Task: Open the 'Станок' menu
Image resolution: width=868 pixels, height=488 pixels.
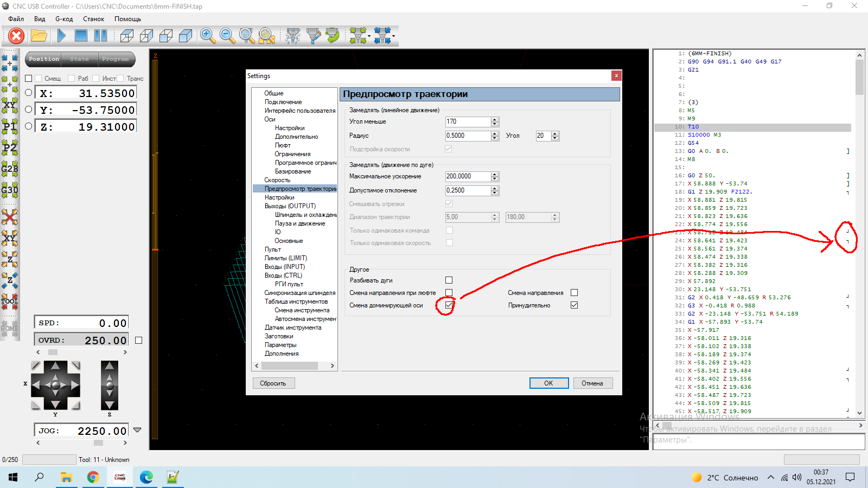Action: (93, 19)
